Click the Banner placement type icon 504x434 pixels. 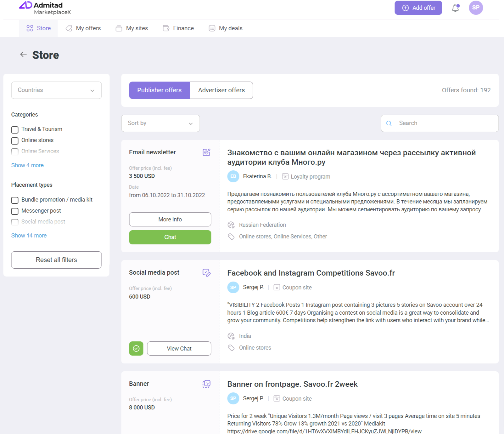206,384
